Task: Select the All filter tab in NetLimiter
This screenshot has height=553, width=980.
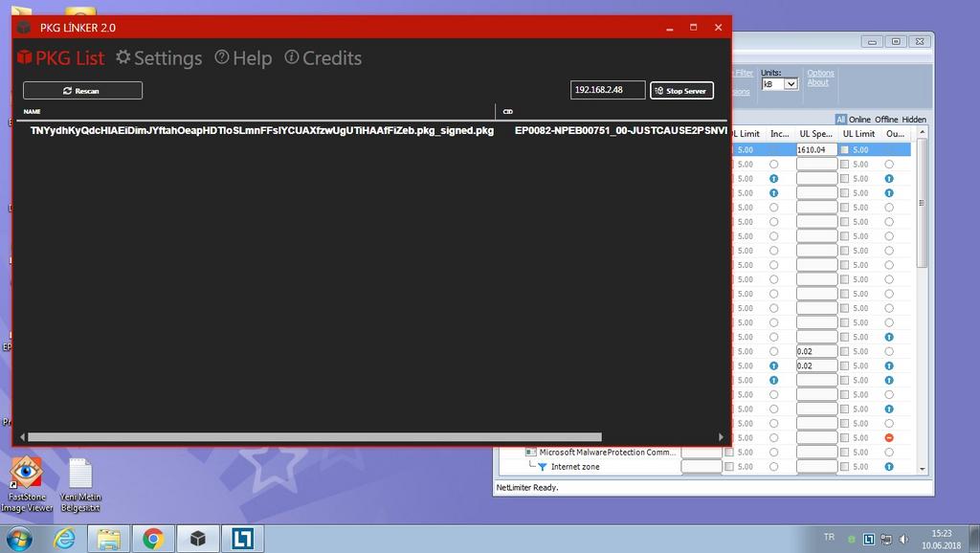Action: coord(840,120)
